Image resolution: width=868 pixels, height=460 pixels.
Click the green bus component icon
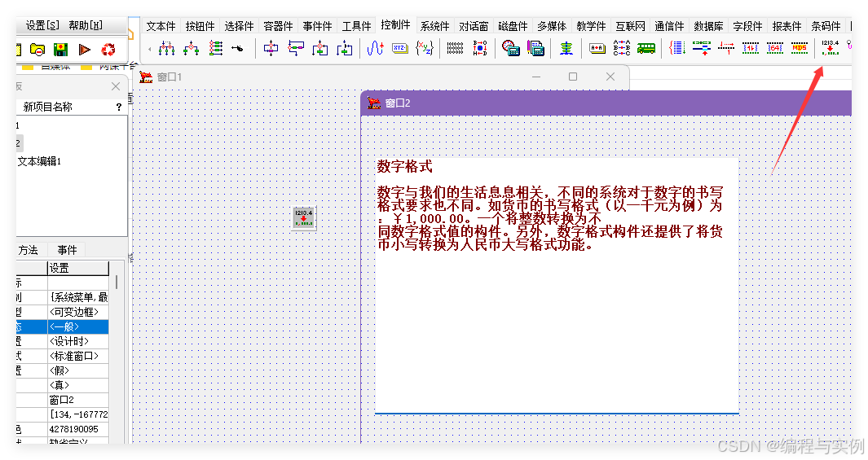[646, 49]
